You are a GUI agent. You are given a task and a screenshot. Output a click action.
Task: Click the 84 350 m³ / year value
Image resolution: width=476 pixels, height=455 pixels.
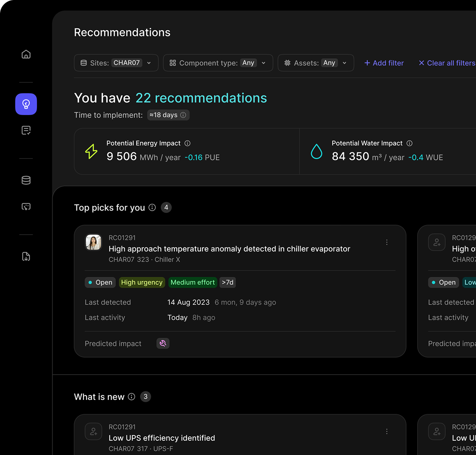[x=368, y=157]
